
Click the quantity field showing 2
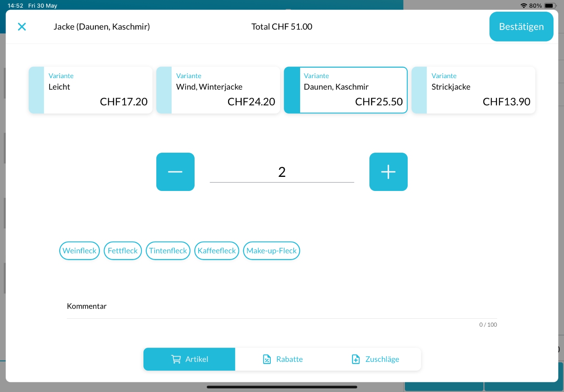(282, 172)
